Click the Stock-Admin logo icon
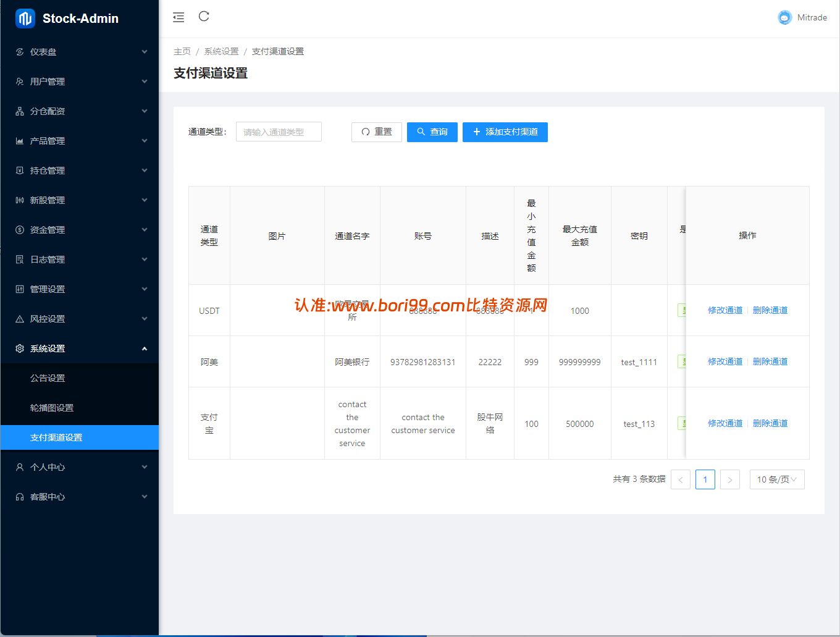This screenshot has height=637, width=840. click(25, 19)
